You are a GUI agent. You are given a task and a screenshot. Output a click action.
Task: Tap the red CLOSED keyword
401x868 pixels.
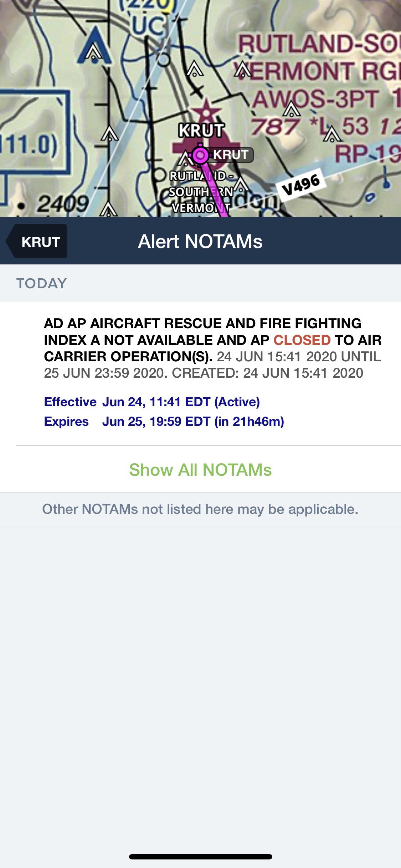click(302, 340)
